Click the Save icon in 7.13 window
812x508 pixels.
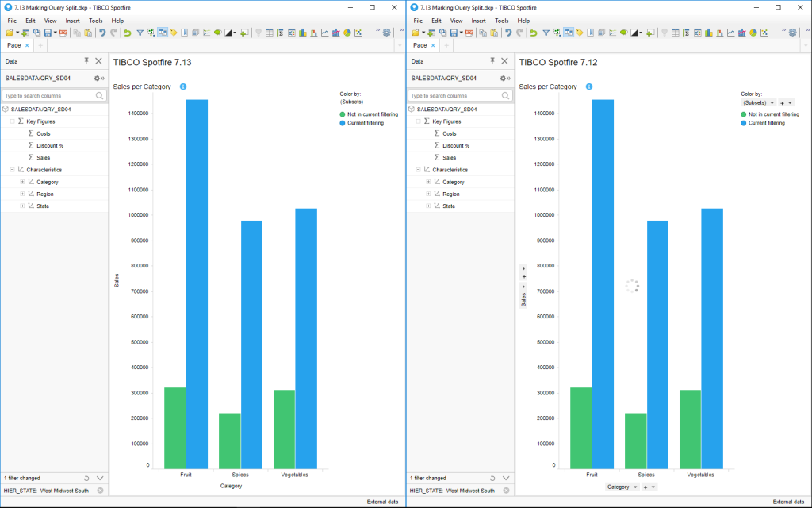coord(48,32)
